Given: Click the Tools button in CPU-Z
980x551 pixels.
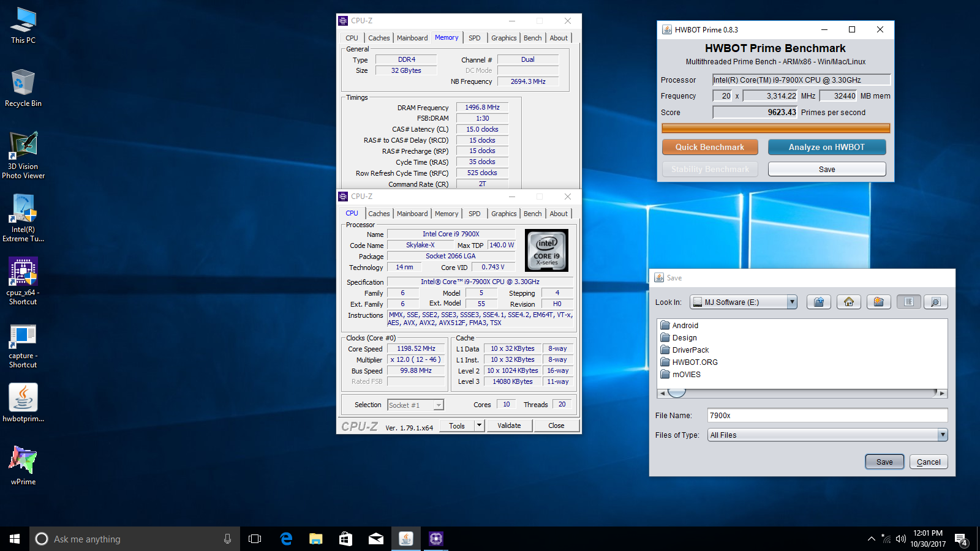Looking at the screenshot, I should tap(457, 425).
